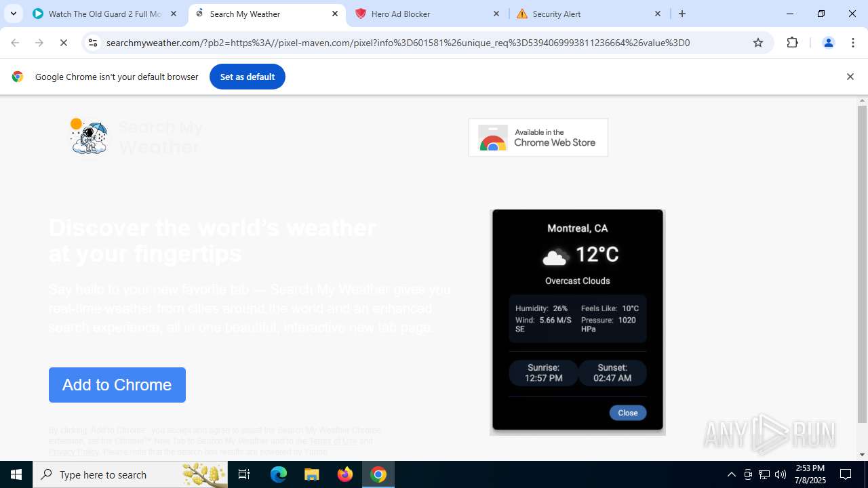
Task: Select the Sunrise 12:57 PM pill
Action: pos(543,373)
